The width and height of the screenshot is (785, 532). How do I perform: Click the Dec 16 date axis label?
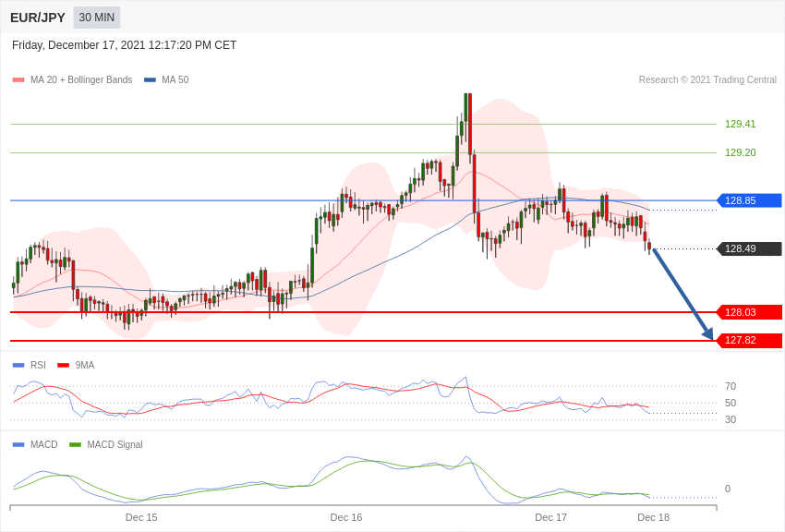[346, 517]
